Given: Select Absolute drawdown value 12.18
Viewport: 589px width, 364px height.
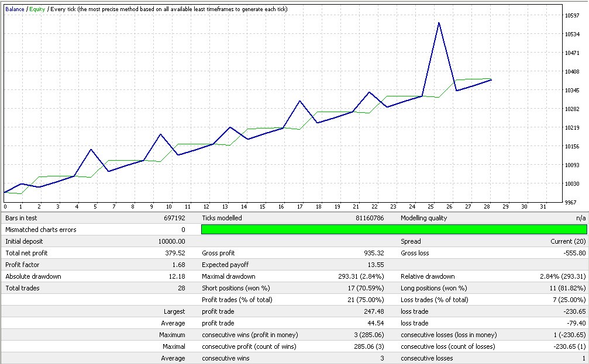Looking at the screenshot, I should click(177, 276).
